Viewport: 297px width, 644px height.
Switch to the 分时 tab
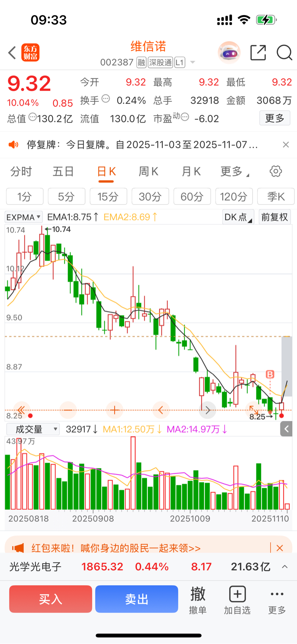(21, 172)
